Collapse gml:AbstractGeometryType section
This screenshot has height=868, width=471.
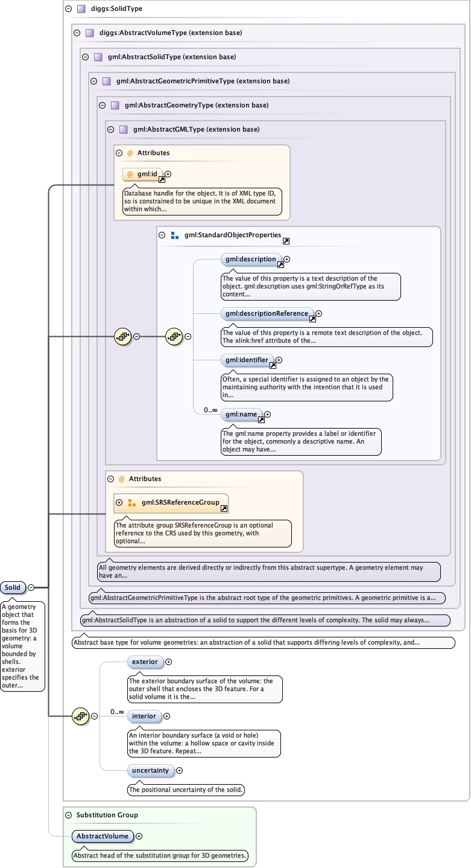[102, 105]
